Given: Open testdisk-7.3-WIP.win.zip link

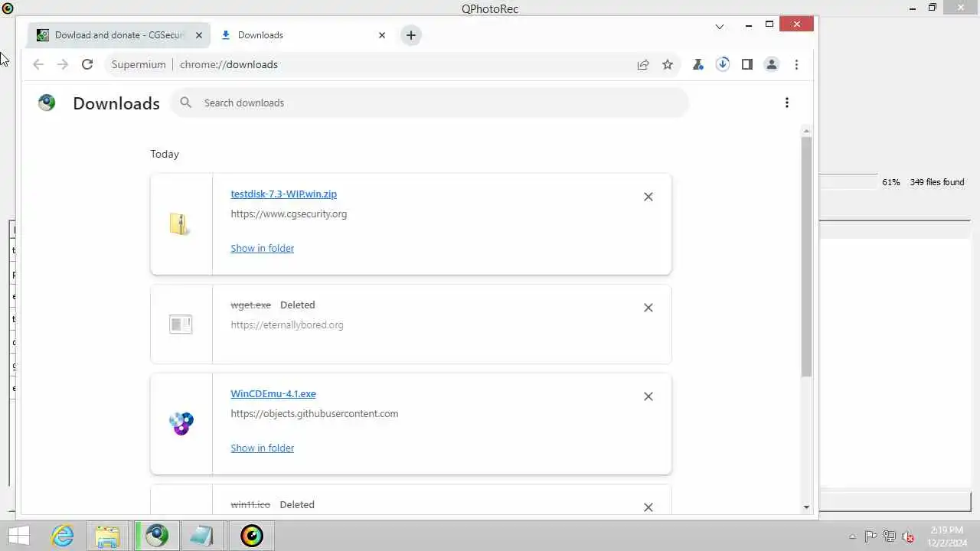Looking at the screenshot, I should pos(284,194).
